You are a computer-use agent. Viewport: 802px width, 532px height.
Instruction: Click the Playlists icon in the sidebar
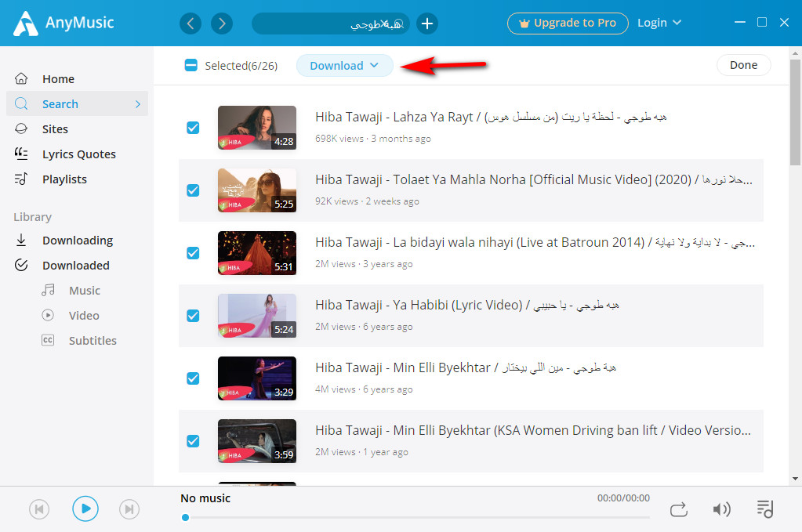point(21,179)
